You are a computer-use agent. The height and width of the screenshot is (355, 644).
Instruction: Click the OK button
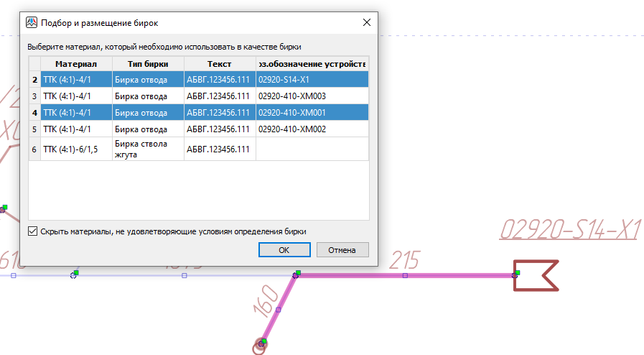pyautogui.click(x=284, y=250)
